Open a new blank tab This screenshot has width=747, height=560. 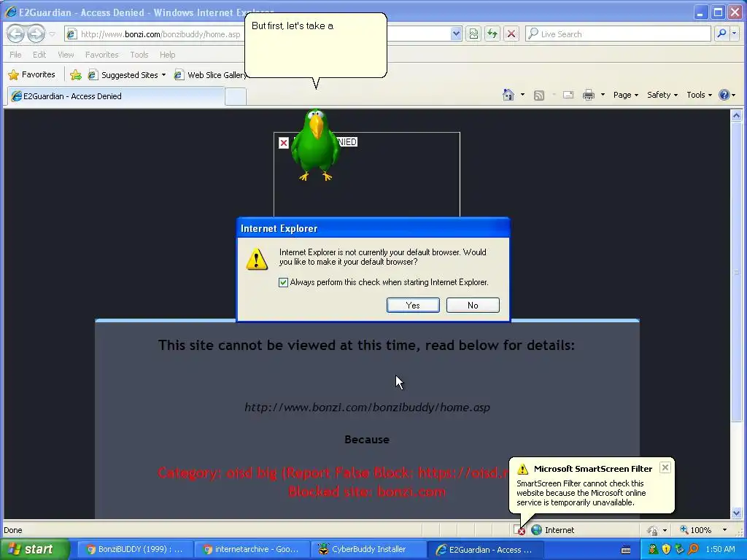[236, 97]
